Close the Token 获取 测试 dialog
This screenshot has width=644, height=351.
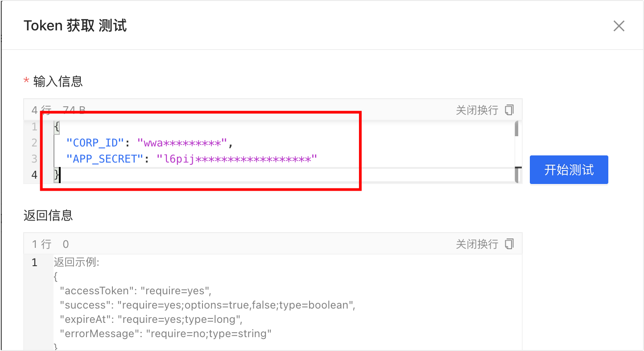point(619,26)
